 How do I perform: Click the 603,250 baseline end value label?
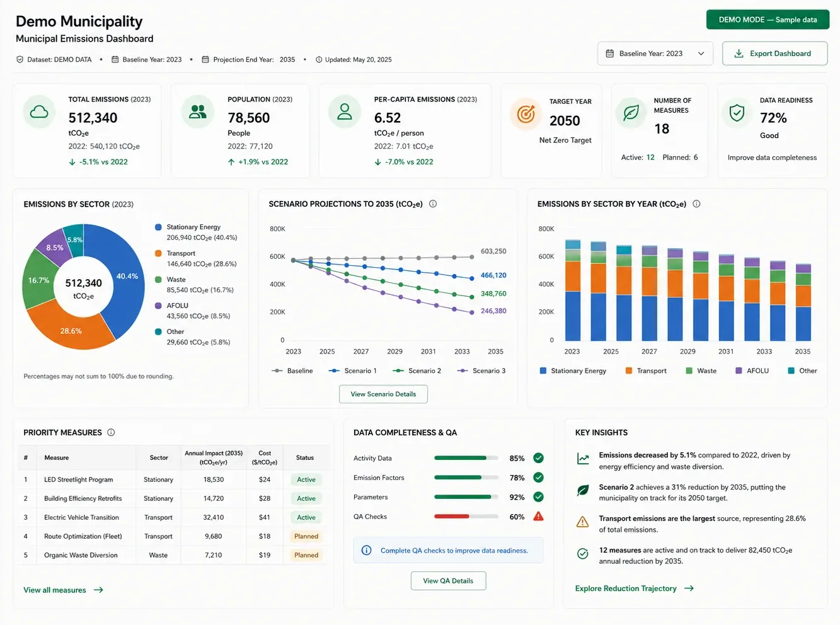click(x=493, y=251)
